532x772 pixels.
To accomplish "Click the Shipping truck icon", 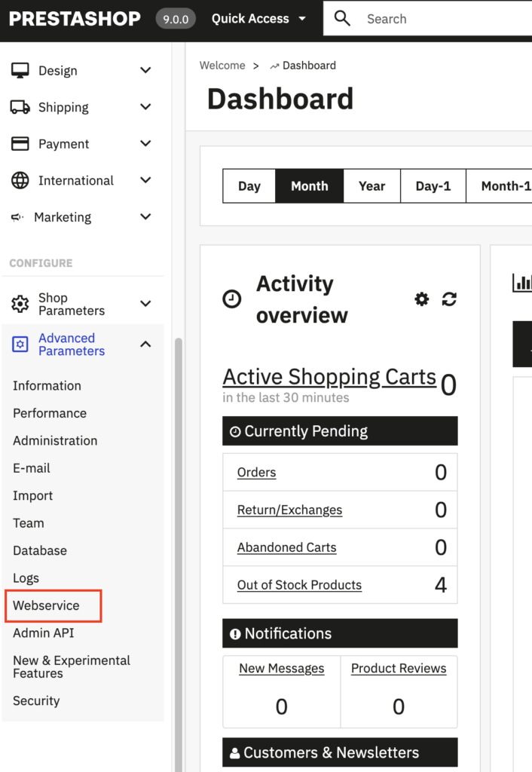I will pyautogui.click(x=20, y=108).
